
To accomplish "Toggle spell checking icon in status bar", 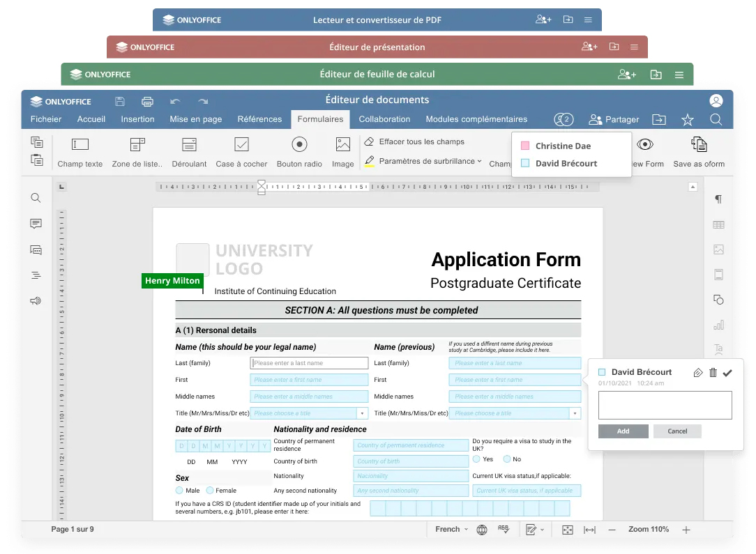I will 504,529.
